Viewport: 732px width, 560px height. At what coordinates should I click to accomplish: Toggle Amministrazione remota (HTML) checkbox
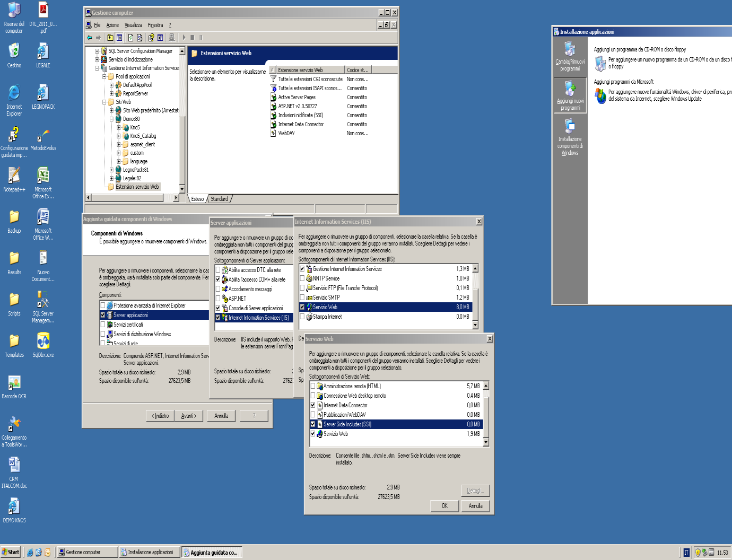(x=313, y=386)
